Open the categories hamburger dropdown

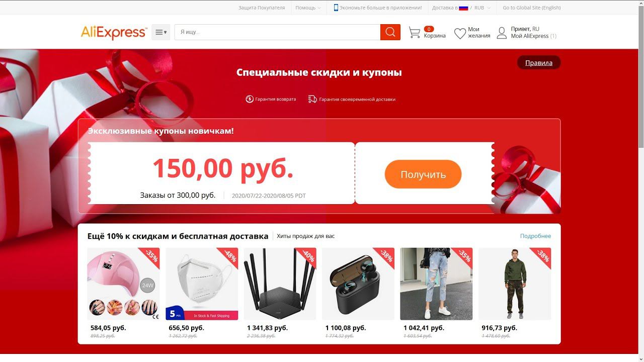(x=161, y=32)
